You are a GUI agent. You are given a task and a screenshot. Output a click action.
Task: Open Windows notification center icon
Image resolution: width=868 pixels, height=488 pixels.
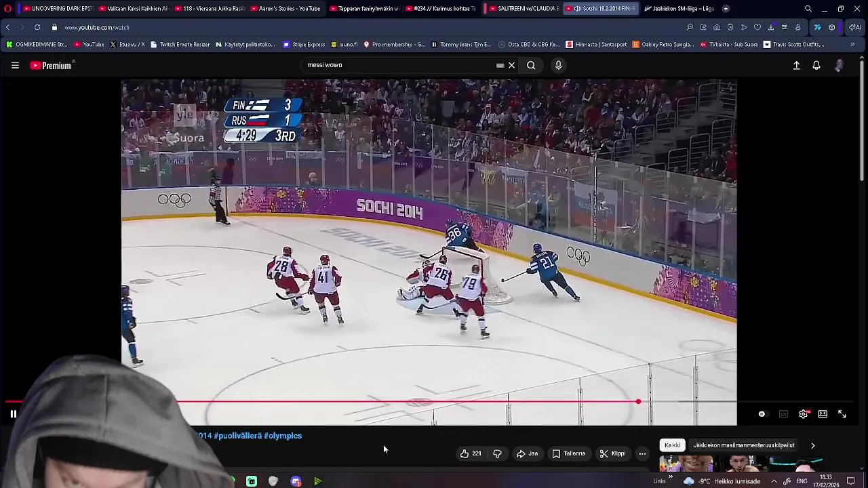coord(851,481)
